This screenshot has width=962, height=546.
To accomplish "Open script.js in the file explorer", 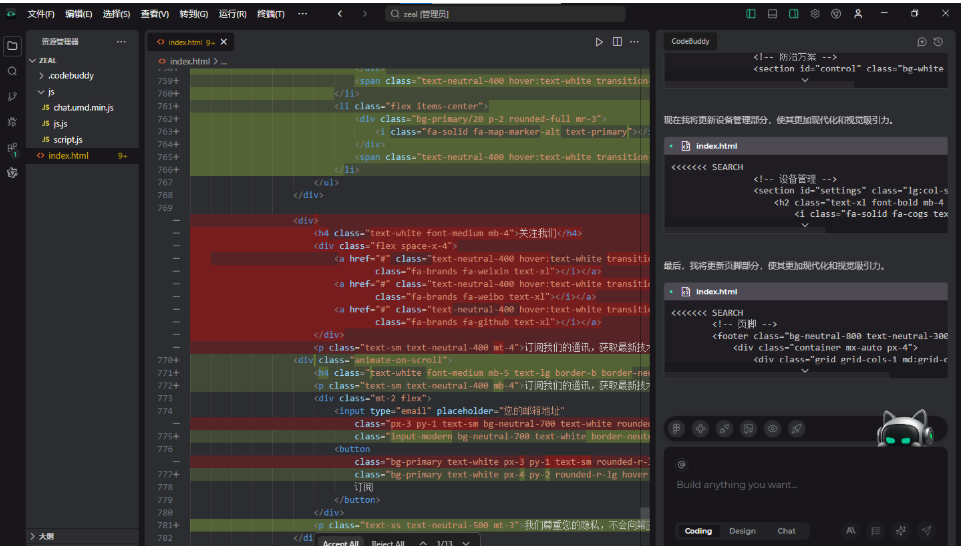I will [68, 140].
